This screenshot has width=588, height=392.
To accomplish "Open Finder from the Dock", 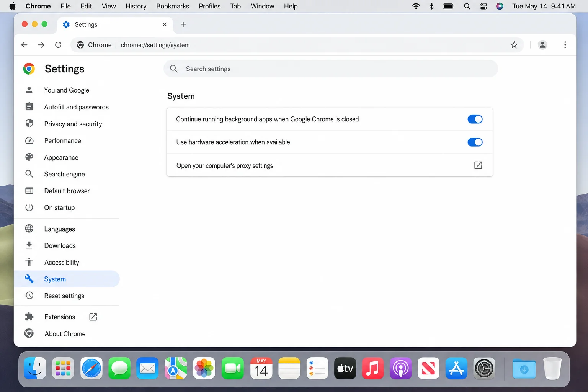I will 35,369.
